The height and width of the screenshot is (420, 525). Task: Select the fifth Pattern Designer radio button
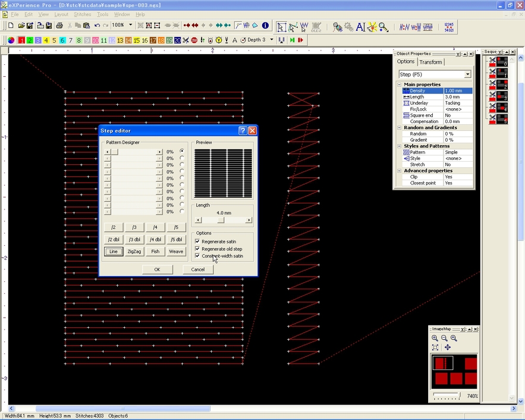[x=182, y=178]
